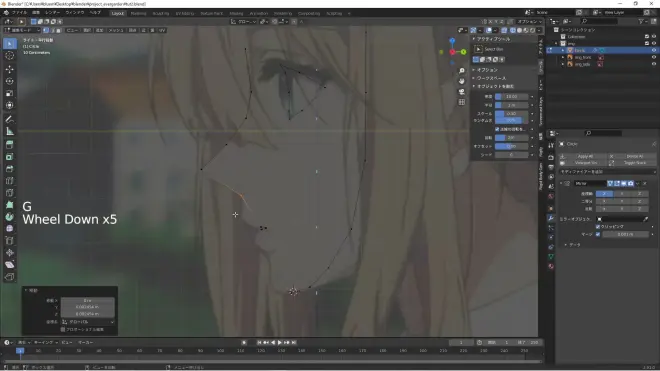Screen dimensions: 660x371
Task: Expand the Circle object in outliner
Action: (563, 50)
